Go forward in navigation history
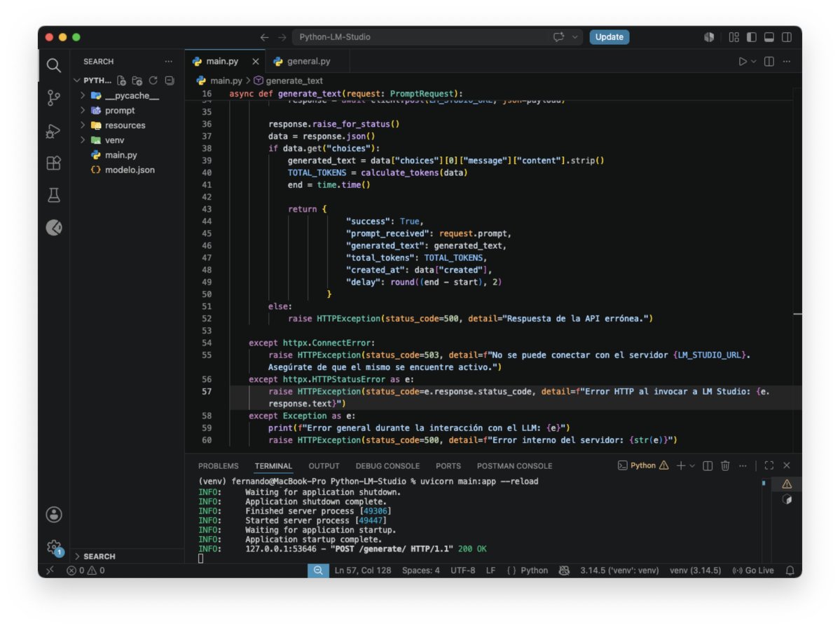The image size is (840, 628). point(282,37)
